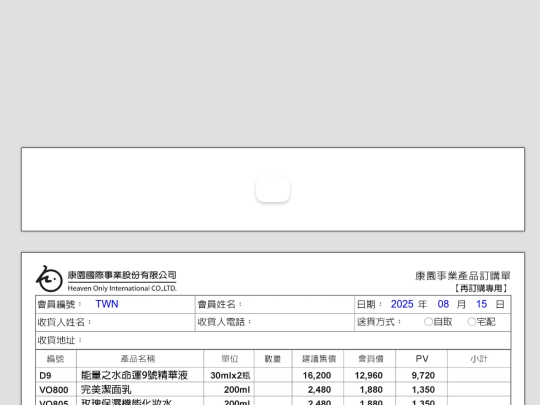The image size is (540, 405).
Task: Click the Heaven Only company logo
Action: [x=49, y=279]
